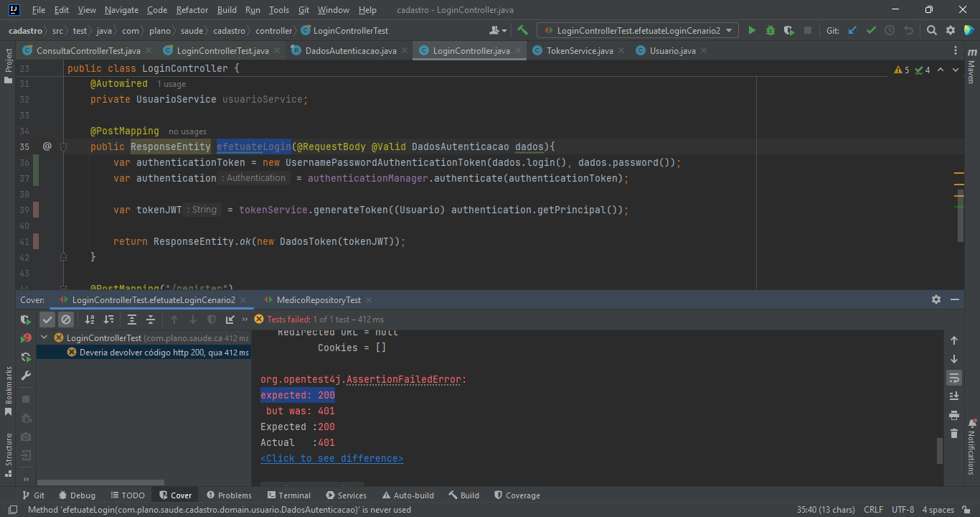Jump to previous highlighted error arrow
The height and width of the screenshot is (517, 980).
point(941,70)
